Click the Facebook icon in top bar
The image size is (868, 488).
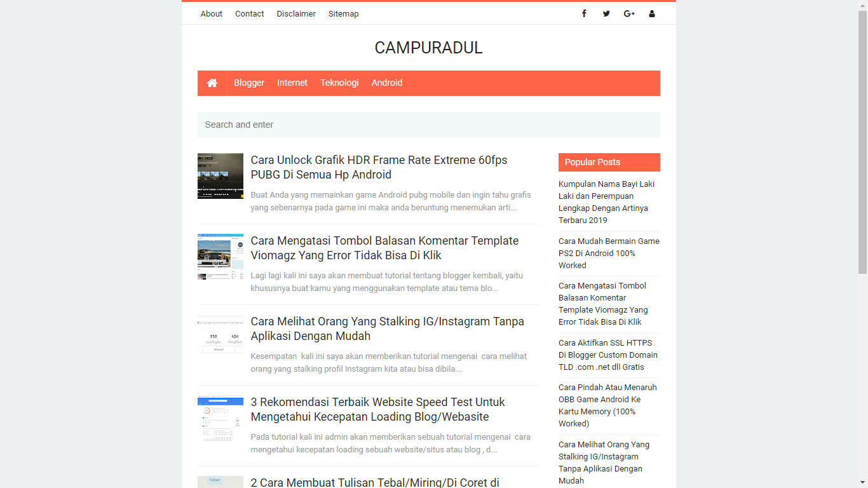584,13
